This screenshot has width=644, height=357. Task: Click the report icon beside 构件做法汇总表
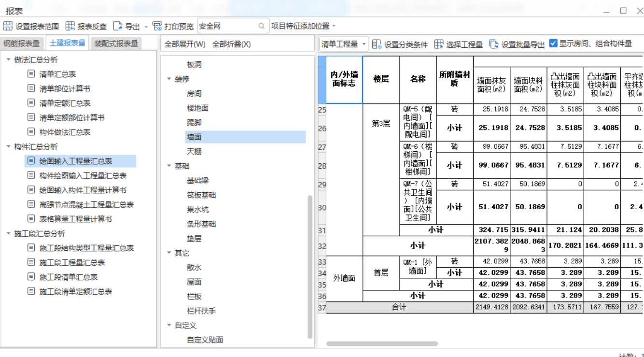point(31,132)
